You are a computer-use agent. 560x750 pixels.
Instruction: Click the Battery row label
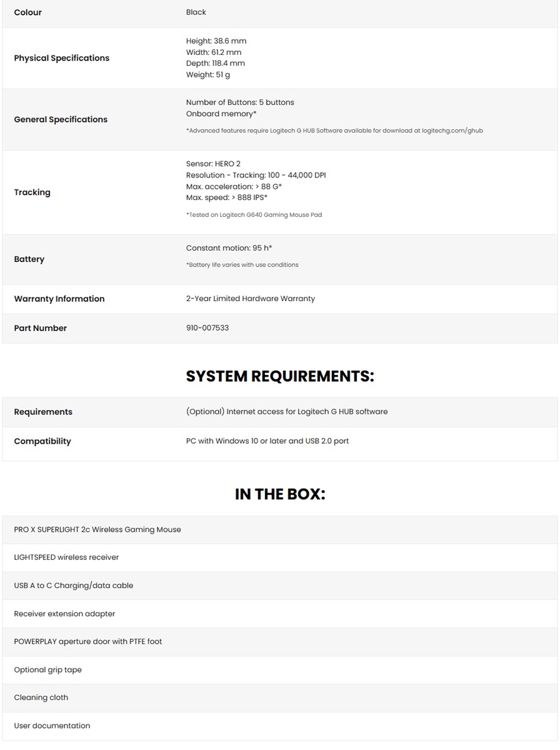click(29, 259)
